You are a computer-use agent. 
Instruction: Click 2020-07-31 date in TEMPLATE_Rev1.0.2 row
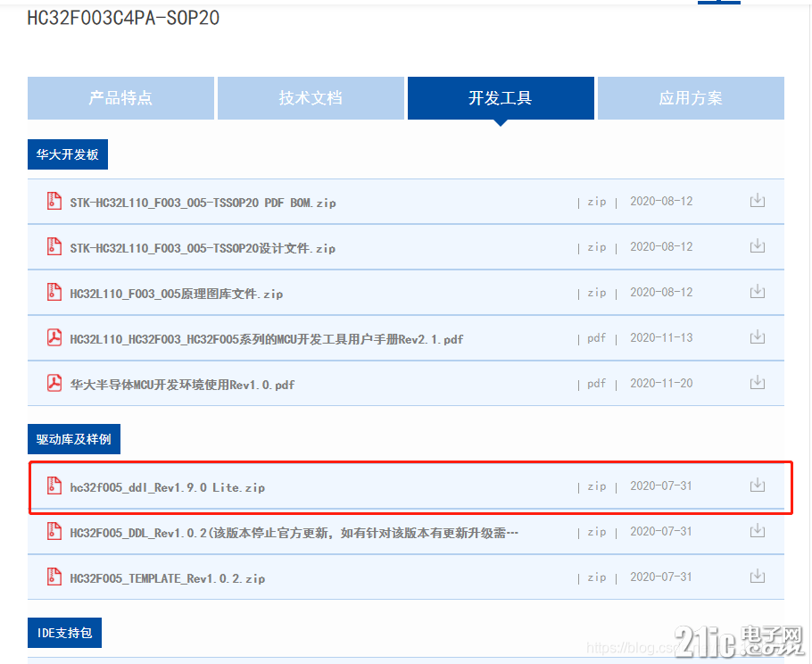[661, 577]
